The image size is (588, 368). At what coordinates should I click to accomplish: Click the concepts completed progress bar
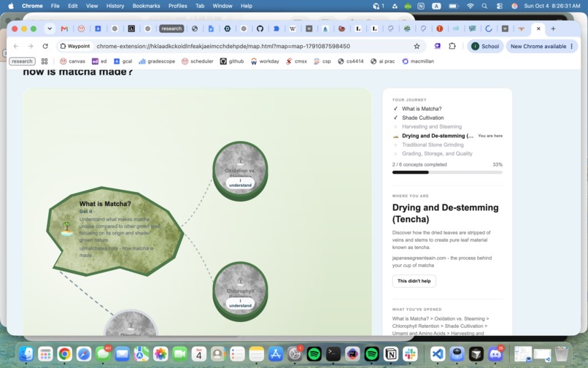447,172
